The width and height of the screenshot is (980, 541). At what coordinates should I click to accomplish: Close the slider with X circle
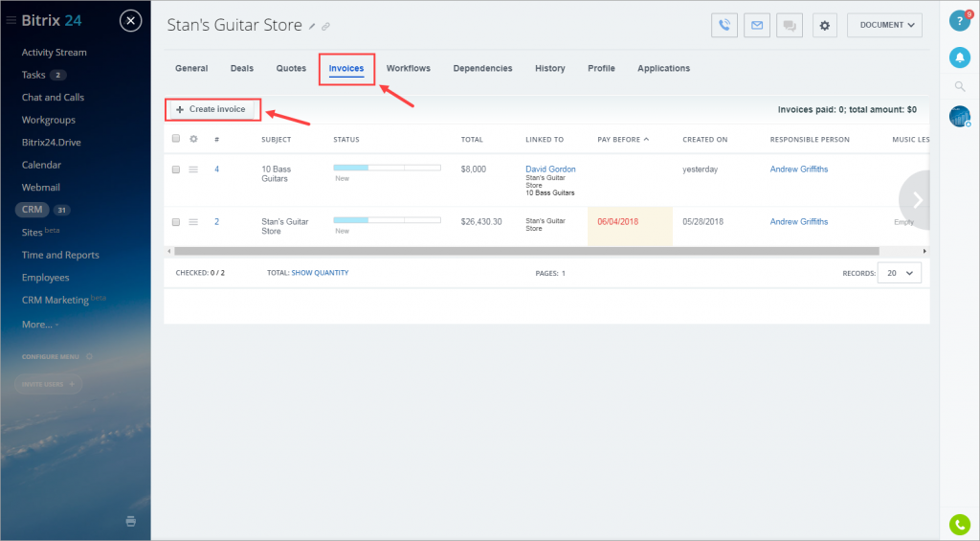(130, 21)
